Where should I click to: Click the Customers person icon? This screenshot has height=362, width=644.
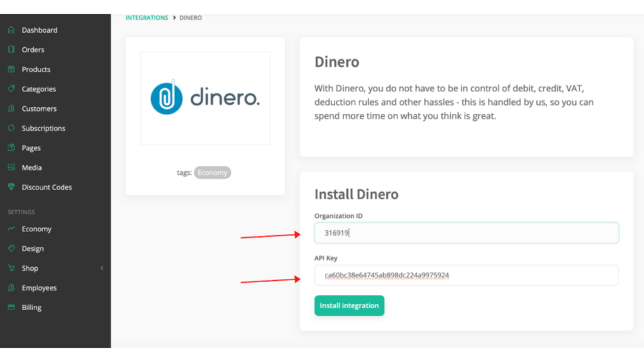click(11, 108)
